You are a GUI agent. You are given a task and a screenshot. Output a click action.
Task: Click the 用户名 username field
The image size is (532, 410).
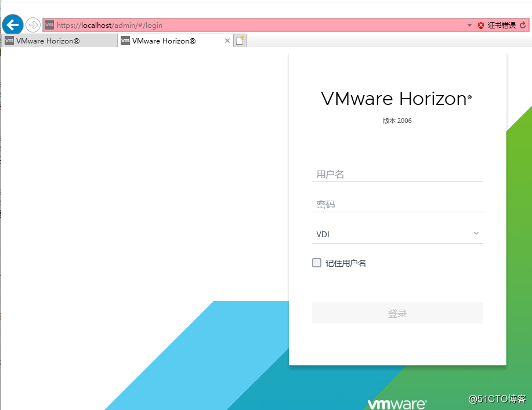click(x=397, y=175)
